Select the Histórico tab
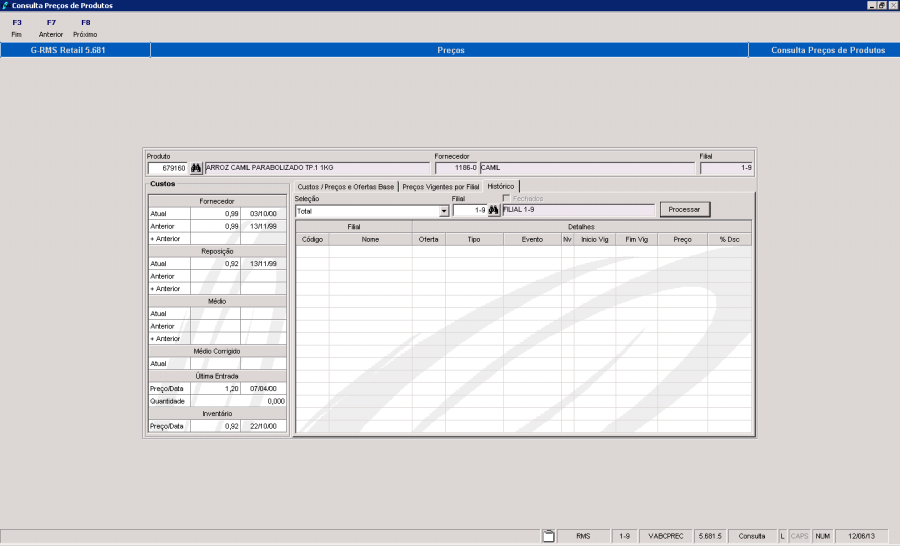The image size is (900, 546). pyautogui.click(x=501, y=186)
